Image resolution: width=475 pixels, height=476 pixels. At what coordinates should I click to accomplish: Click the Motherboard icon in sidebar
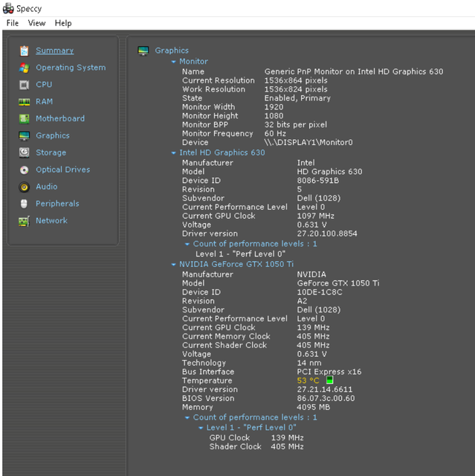coord(25,119)
